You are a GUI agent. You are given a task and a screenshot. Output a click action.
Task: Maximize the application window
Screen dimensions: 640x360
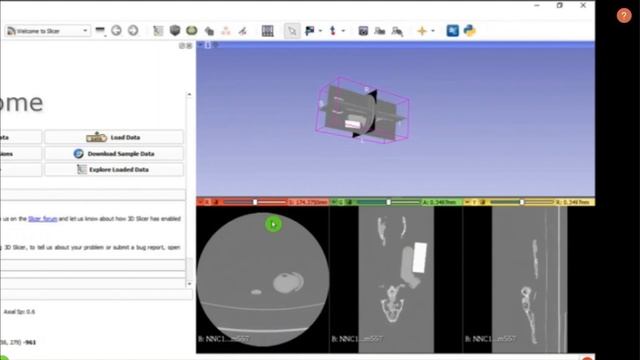pos(560,5)
